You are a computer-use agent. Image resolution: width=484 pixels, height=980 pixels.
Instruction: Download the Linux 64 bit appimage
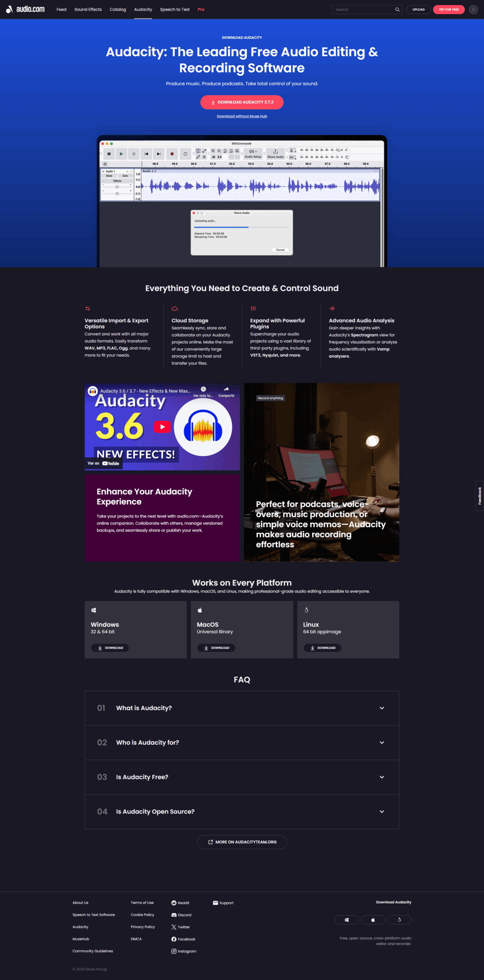(322, 648)
